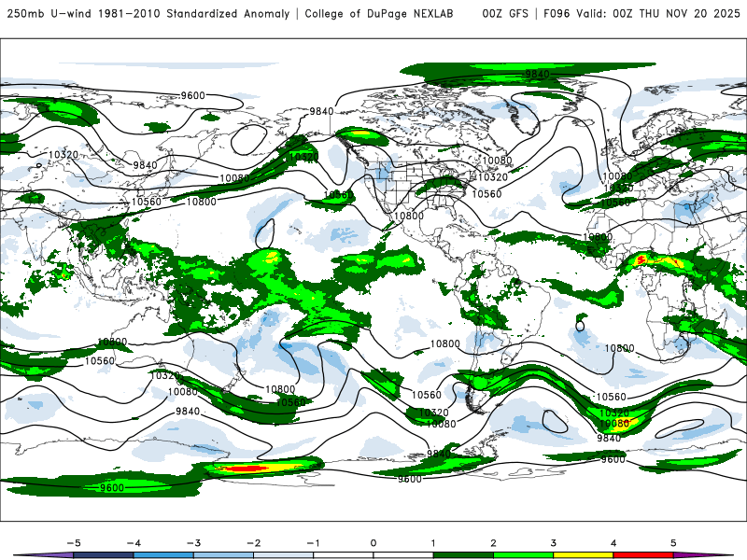Click the '-4' color bar label
This screenshot has width=747, height=560.
pos(134,543)
